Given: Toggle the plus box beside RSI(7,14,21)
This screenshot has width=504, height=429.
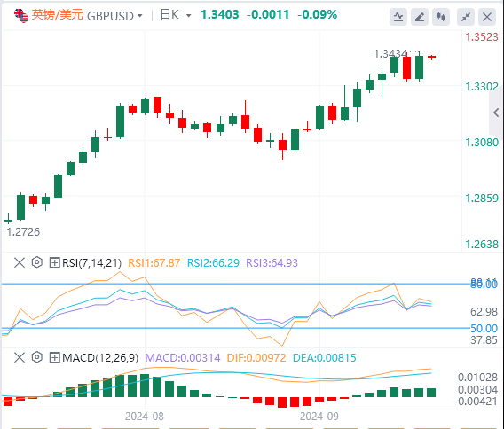Looking at the screenshot, I should pos(54,263).
